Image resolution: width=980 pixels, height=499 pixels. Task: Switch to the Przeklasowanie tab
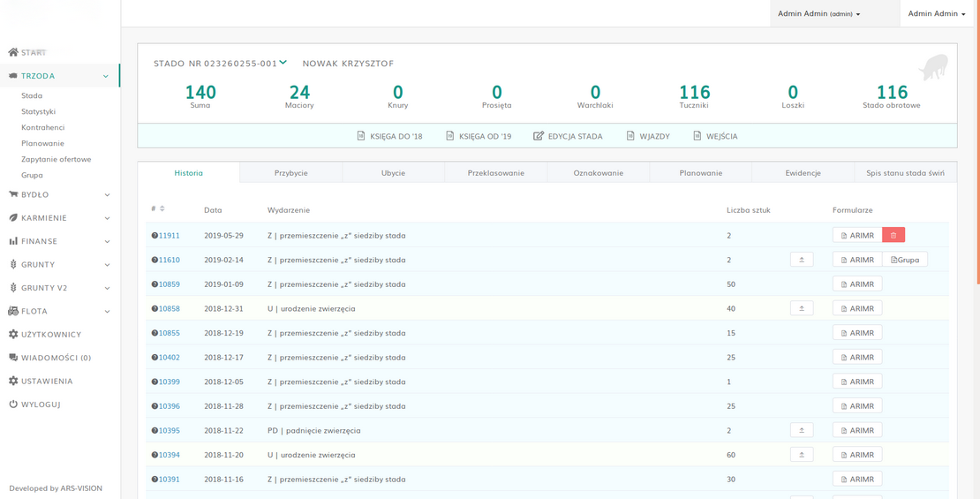coord(495,173)
